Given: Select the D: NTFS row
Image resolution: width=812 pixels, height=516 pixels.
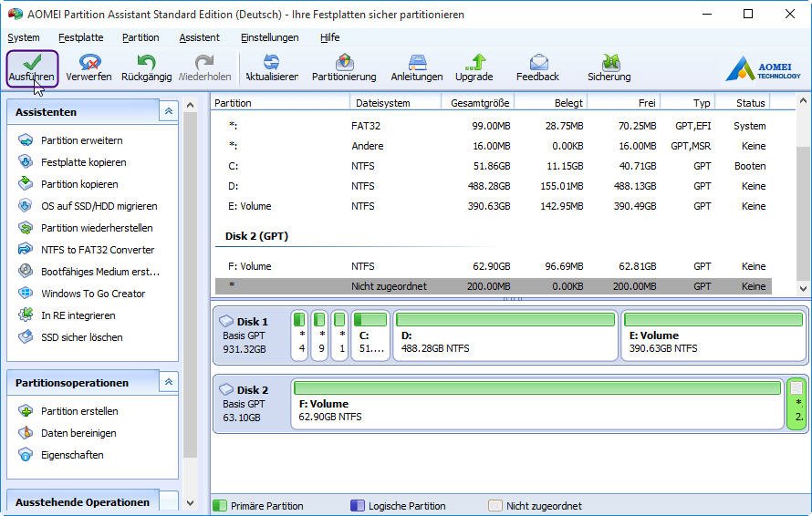Looking at the screenshot, I should (x=493, y=186).
